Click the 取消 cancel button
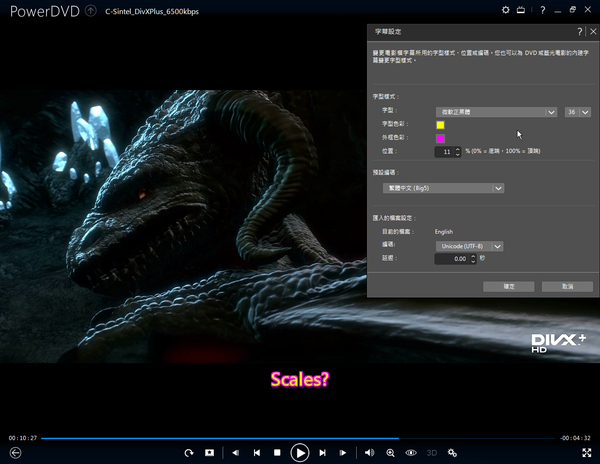Viewport: 600px width, 464px height. 566,286
